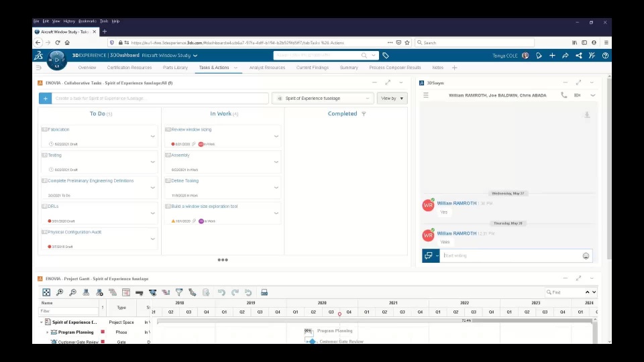The width and height of the screenshot is (644, 362).
Task: Open the Notes tab
Action: coord(438,67)
